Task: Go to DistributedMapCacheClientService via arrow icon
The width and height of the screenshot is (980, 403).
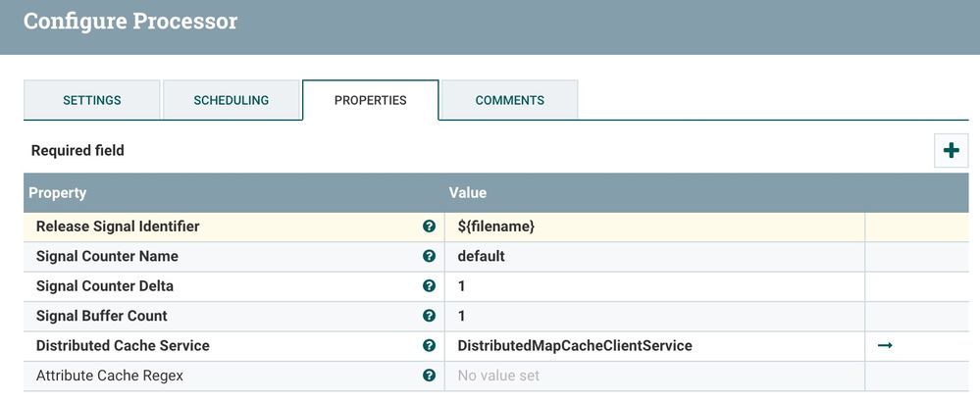Action: pos(885,345)
